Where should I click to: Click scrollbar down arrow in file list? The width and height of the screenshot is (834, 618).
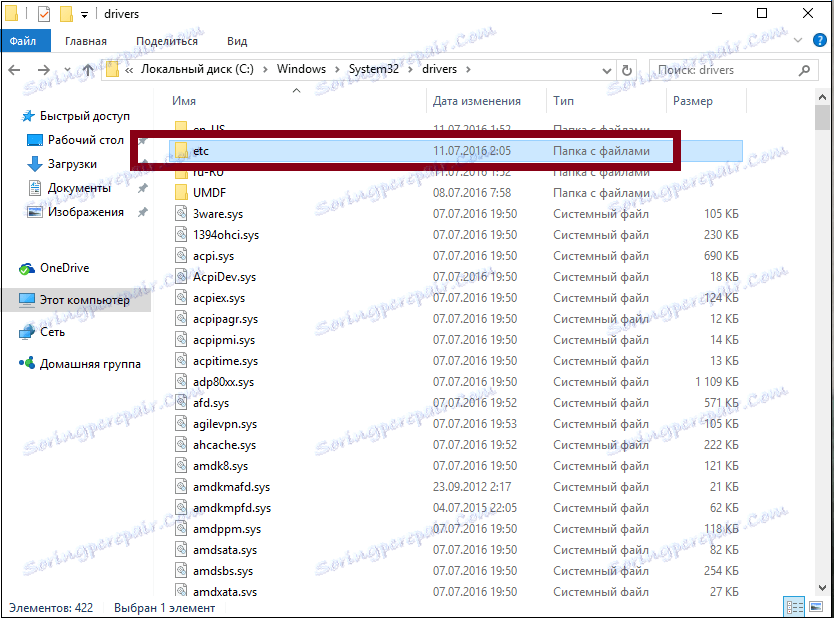(x=822, y=588)
